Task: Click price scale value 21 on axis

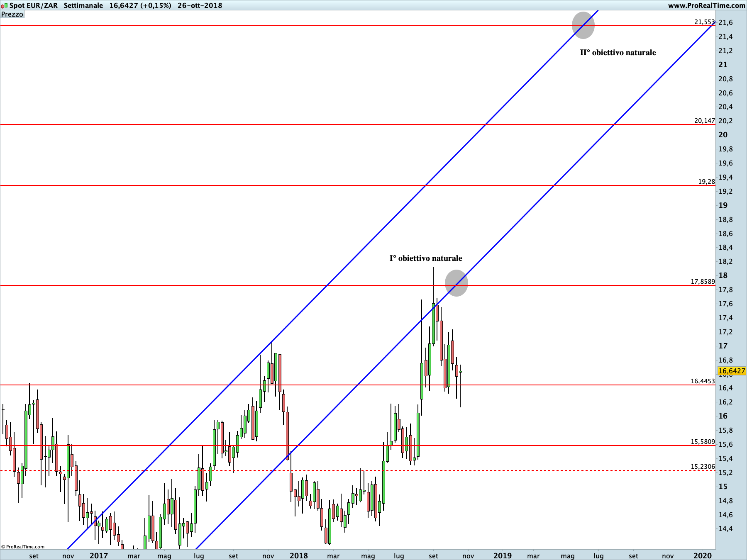Action: point(723,65)
